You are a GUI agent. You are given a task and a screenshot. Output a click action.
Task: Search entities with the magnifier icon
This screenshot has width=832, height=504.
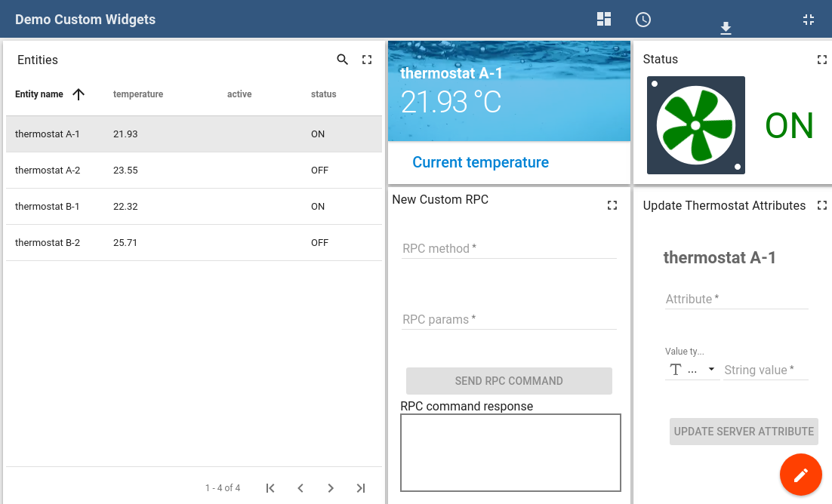[x=343, y=60]
